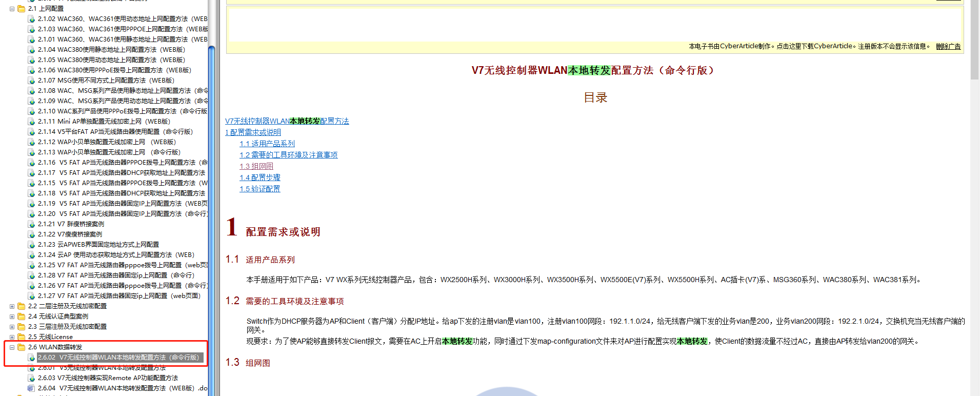
Task: Click the folder icon beside 2.3 三层注册及无线加密配置
Action: (21, 327)
